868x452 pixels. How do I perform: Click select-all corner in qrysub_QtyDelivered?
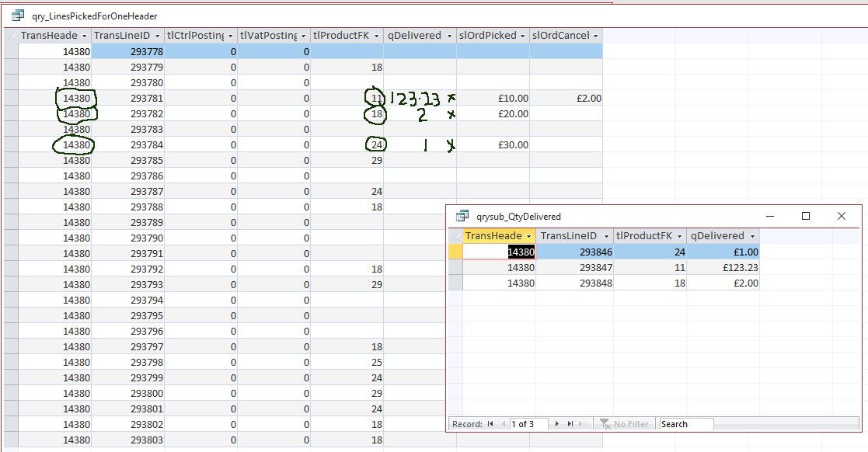point(455,235)
